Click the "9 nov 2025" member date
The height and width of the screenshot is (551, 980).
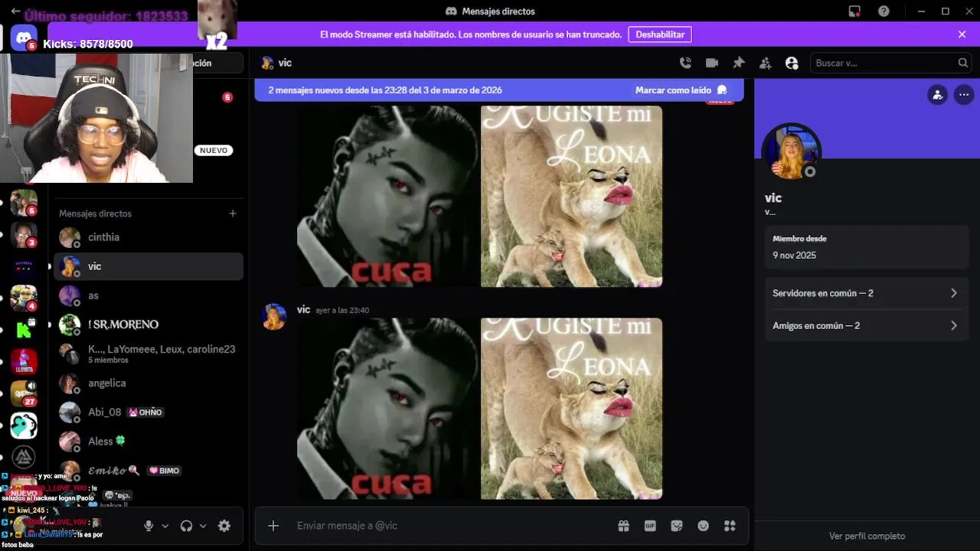[x=794, y=256]
